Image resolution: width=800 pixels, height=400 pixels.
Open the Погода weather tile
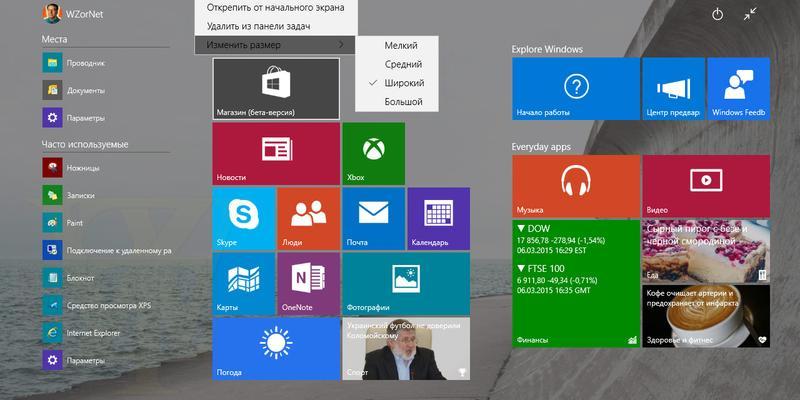pos(276,349)
